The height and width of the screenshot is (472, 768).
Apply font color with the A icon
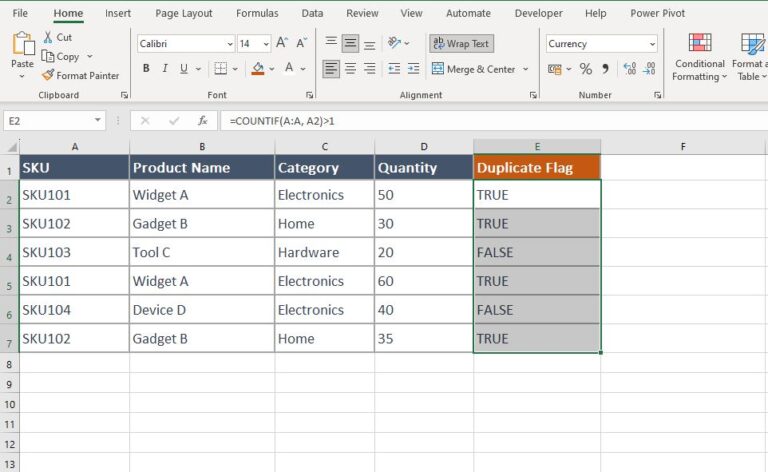[x=289, y=68]
